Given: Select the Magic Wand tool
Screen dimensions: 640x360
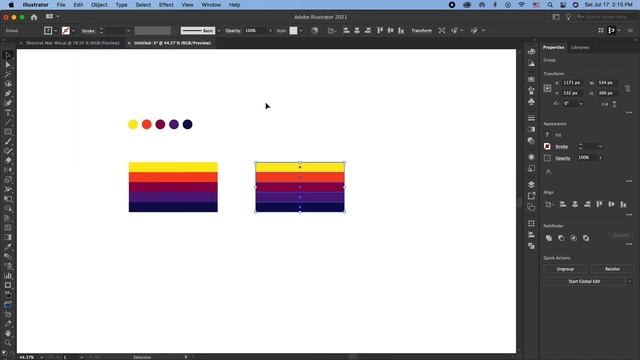Looking at the screenshot, I should tap(8, 74).
